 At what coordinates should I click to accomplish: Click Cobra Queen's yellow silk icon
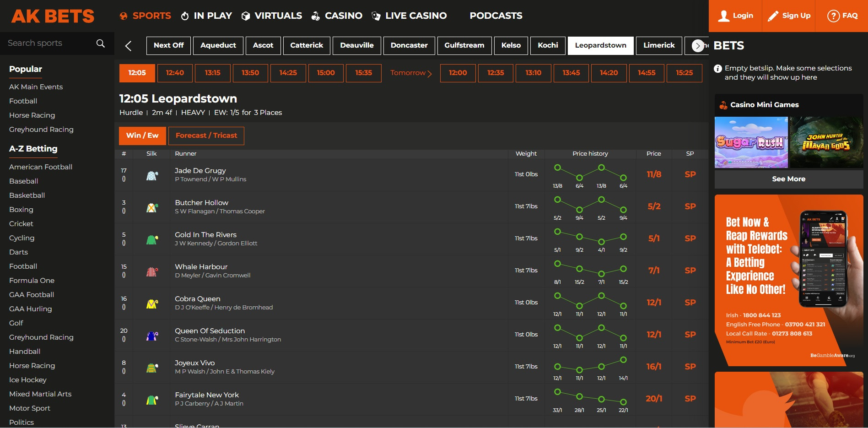click(x=152, y=303)
